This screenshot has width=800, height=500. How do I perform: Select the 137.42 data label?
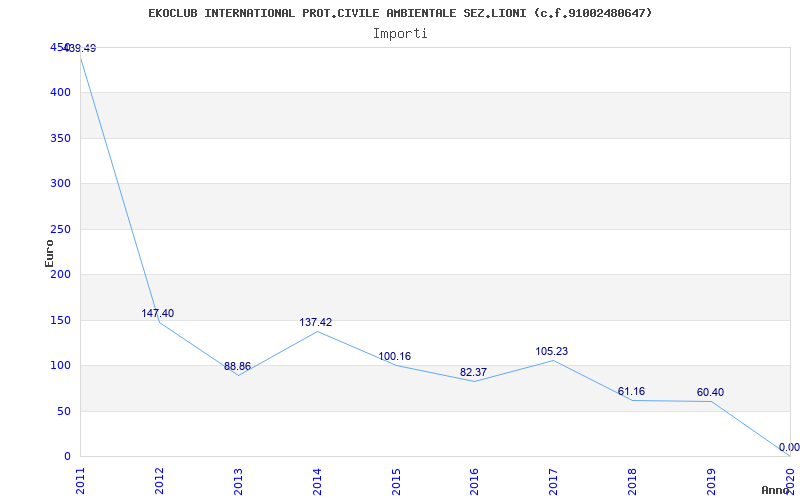click(x=315, y=322)
